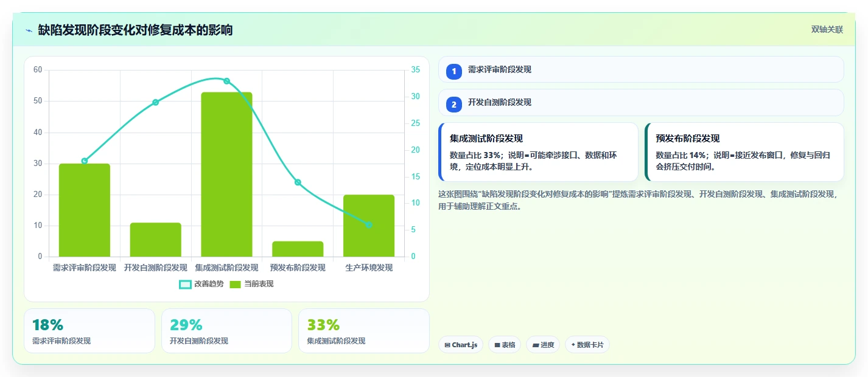
Task: Click the short 预发布阶段发现 bar
Action: 298,249
